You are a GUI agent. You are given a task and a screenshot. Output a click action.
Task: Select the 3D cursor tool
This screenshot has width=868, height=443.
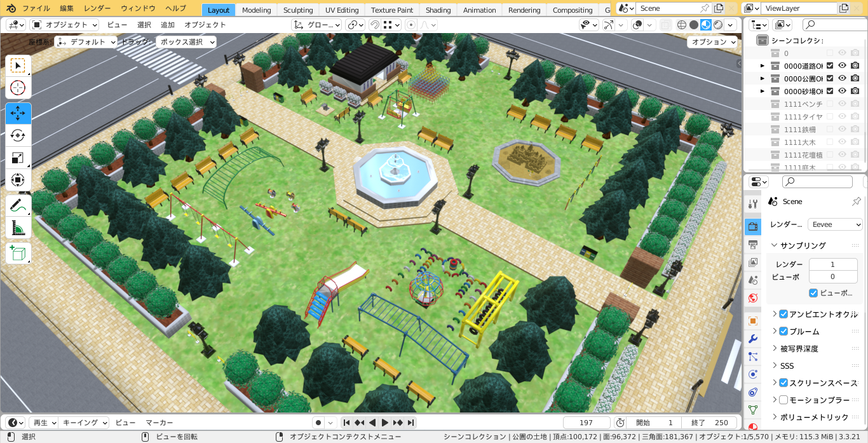pos(18,88)
